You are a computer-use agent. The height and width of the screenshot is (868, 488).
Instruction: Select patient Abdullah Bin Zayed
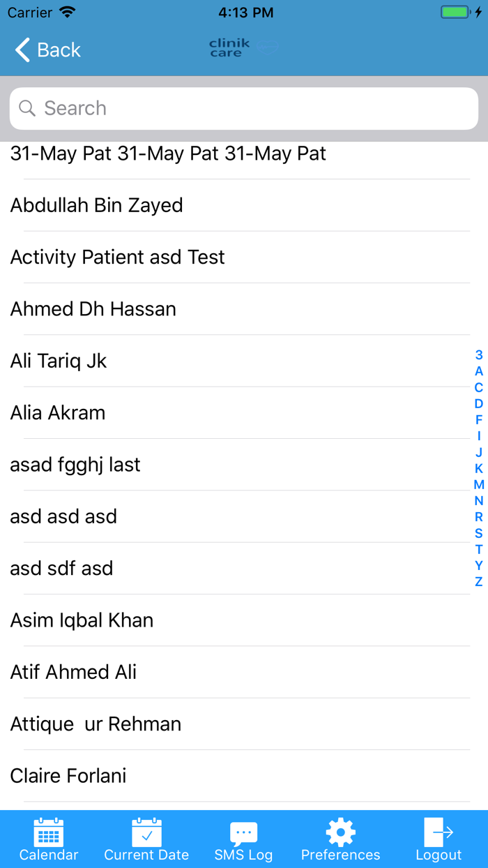[x=97, y=205]
